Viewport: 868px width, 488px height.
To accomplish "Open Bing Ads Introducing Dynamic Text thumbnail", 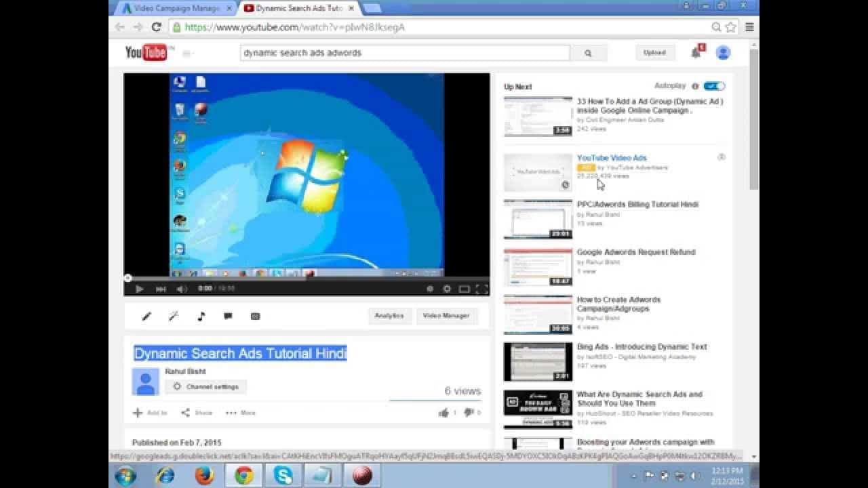I will pyautogui.click(x=538, y=362).
